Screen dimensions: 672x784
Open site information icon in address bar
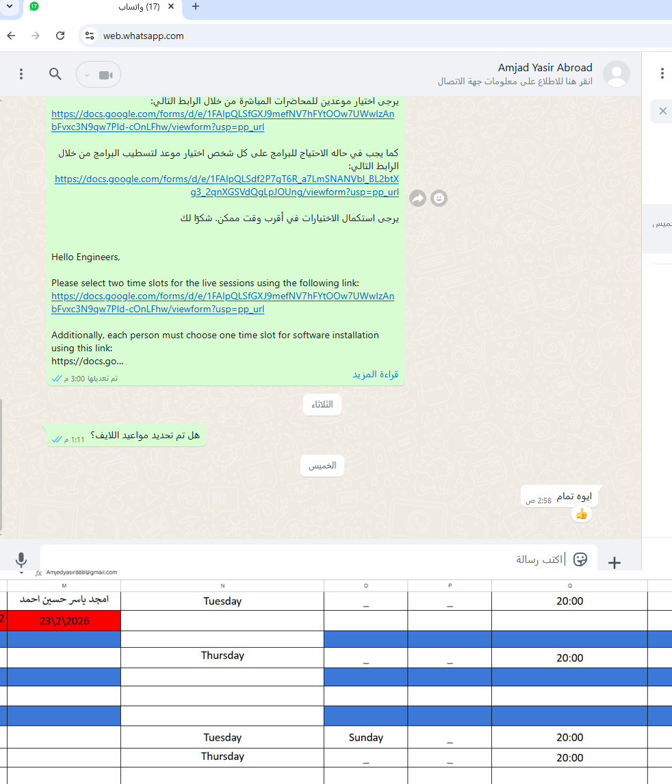click(x=90, y=36)
